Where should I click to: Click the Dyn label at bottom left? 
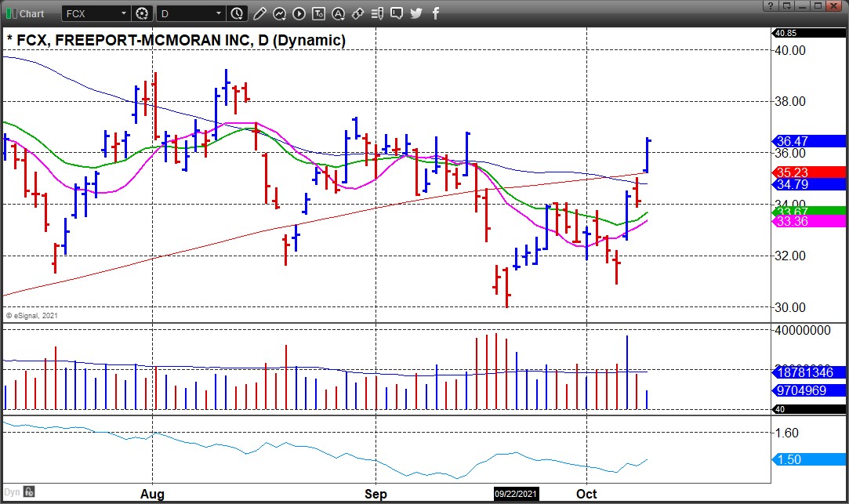click(12, 492)
